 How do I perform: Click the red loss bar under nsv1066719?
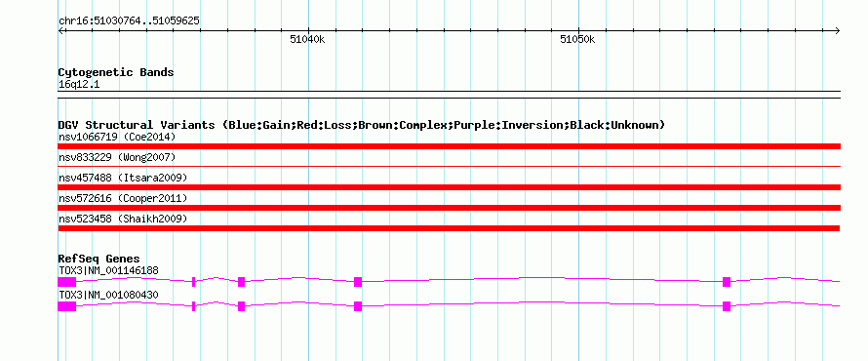[449, 146]
